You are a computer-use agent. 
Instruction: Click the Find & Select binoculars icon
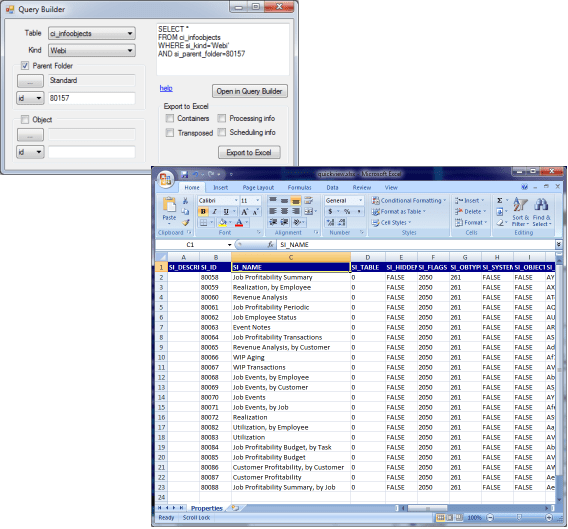click(x=541, y=205)
